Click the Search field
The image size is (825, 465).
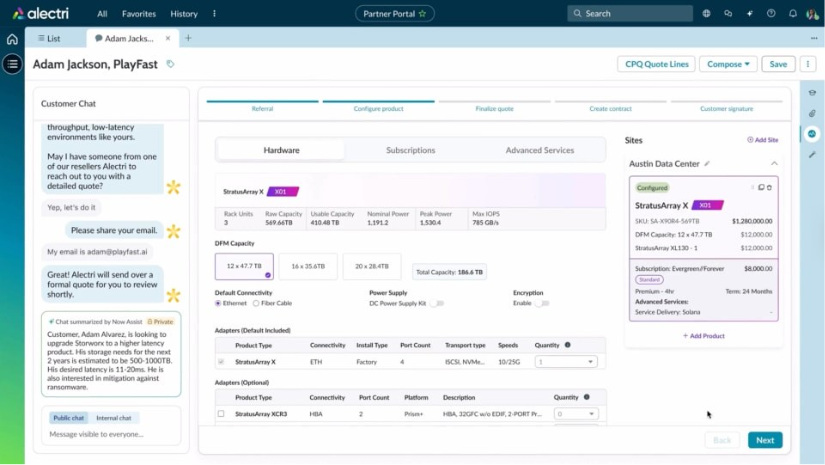[x=630, y=14]
